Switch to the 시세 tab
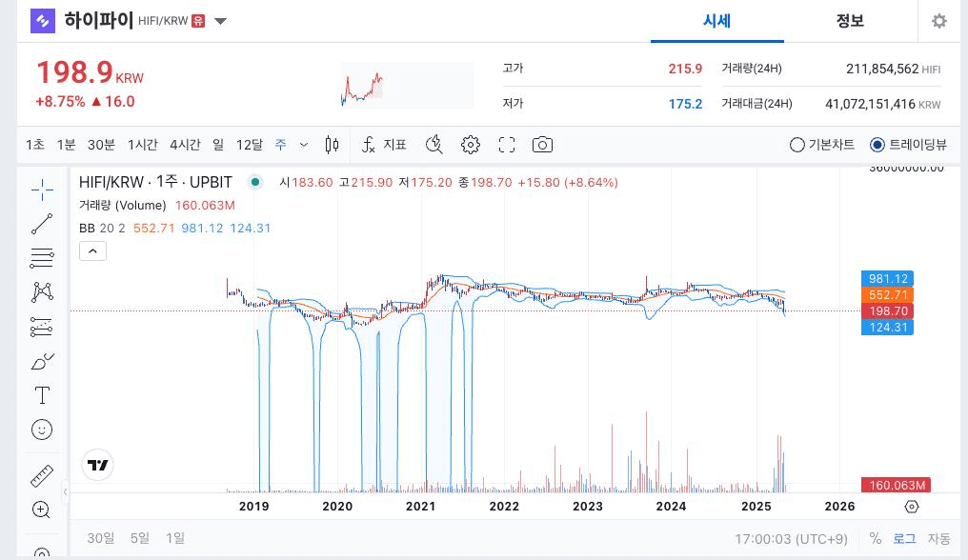The height and width of the screenshot is (560, 968). [716, 21]
